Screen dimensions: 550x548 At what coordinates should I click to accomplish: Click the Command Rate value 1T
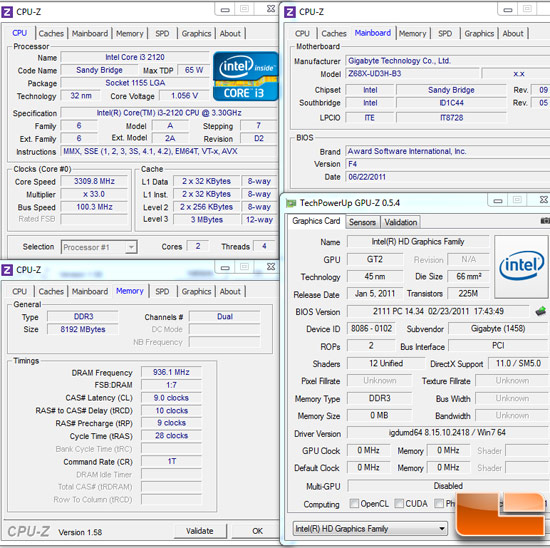[x=171, y=461]
